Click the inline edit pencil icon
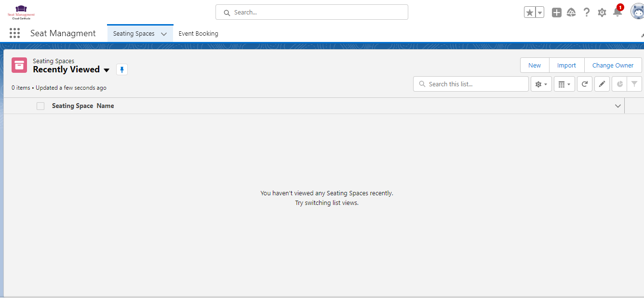 click(602, 84)
